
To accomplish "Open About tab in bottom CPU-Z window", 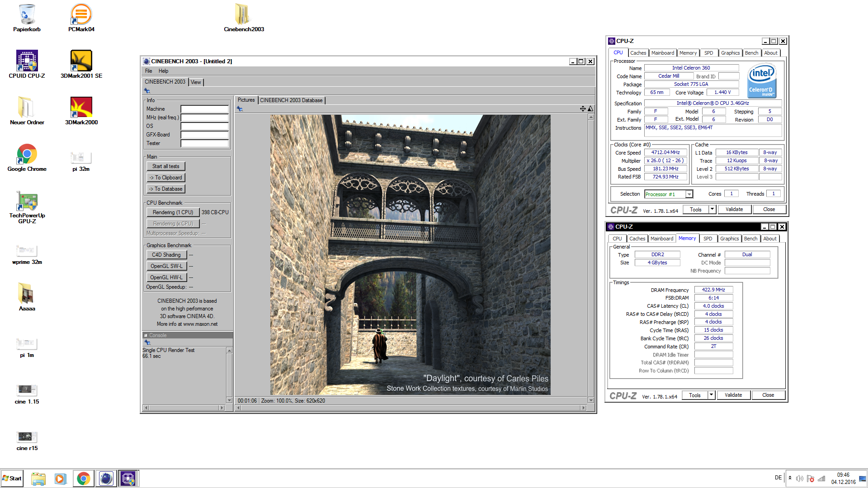I will [x=770, y=239].
